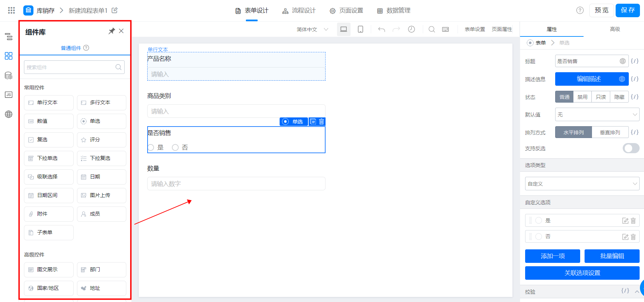This screenshot has height=302, width=644.
Task: Select the 是 radio option on the form canvas
Action: pyautogui.click(x=151, y=147)
